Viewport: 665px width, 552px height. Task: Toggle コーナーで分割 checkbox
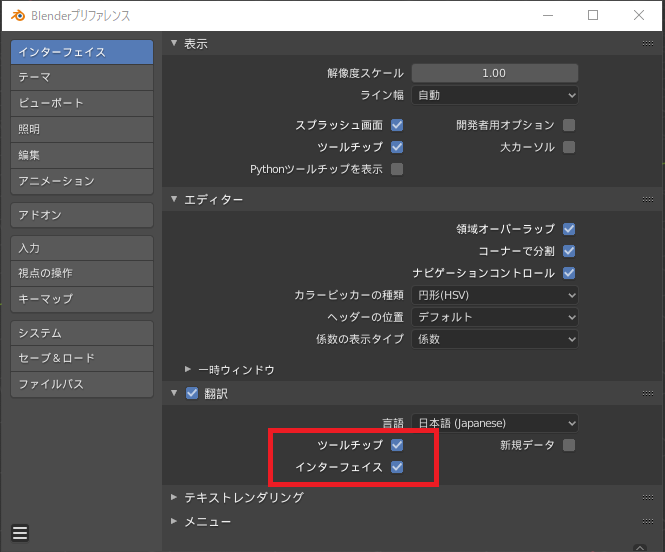569,251
